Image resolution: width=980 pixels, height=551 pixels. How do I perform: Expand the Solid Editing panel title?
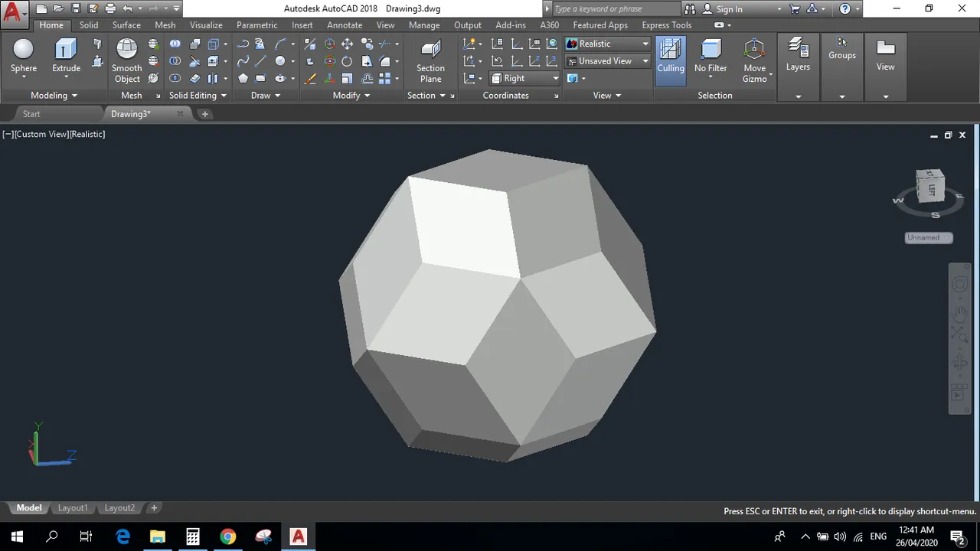[x=198, y=96]
